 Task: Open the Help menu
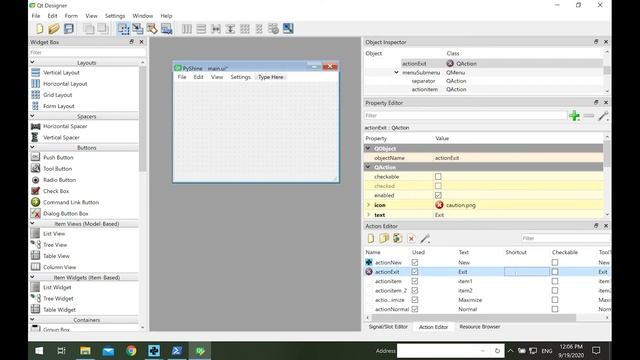[x=166, y=16]
